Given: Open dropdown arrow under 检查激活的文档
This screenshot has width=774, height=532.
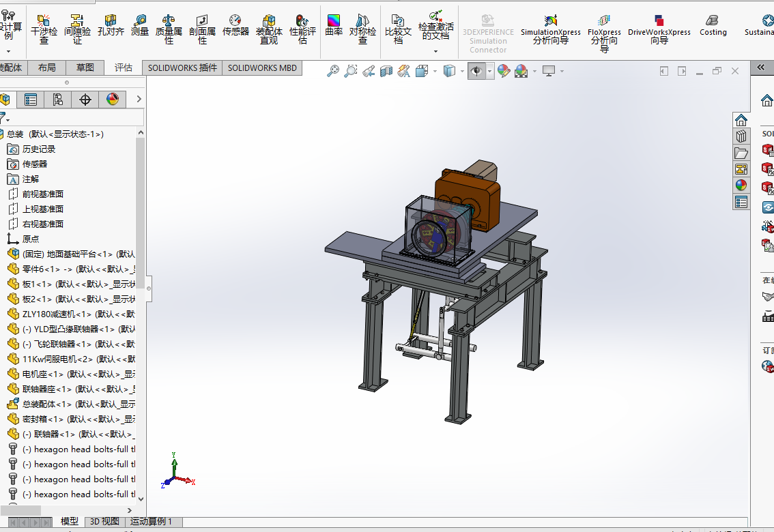Looking at the screenshot, I should [x=435, y=51].
